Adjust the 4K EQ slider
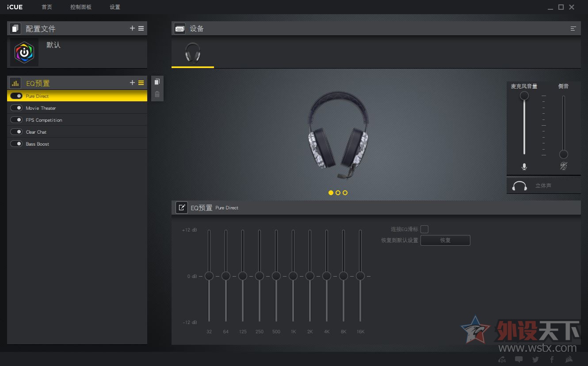The image size is (588, 366). click(x=327, y=276)
